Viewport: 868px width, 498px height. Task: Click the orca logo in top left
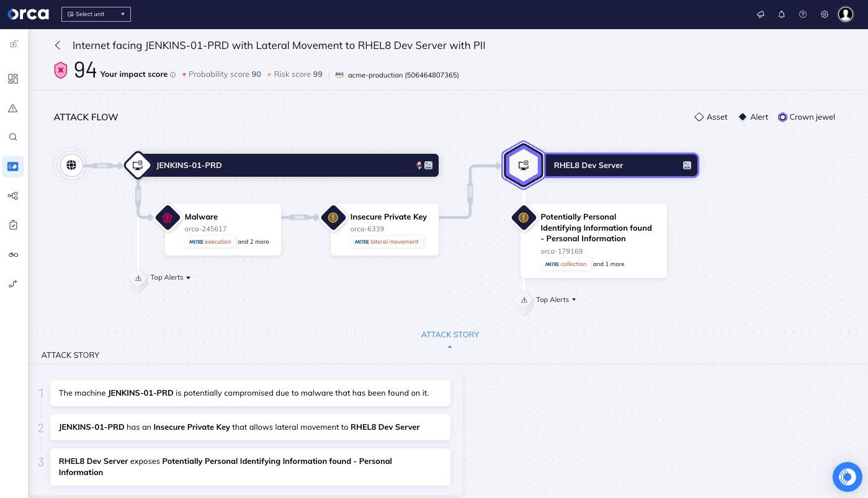pyautogui.click(x=29, y=14)
